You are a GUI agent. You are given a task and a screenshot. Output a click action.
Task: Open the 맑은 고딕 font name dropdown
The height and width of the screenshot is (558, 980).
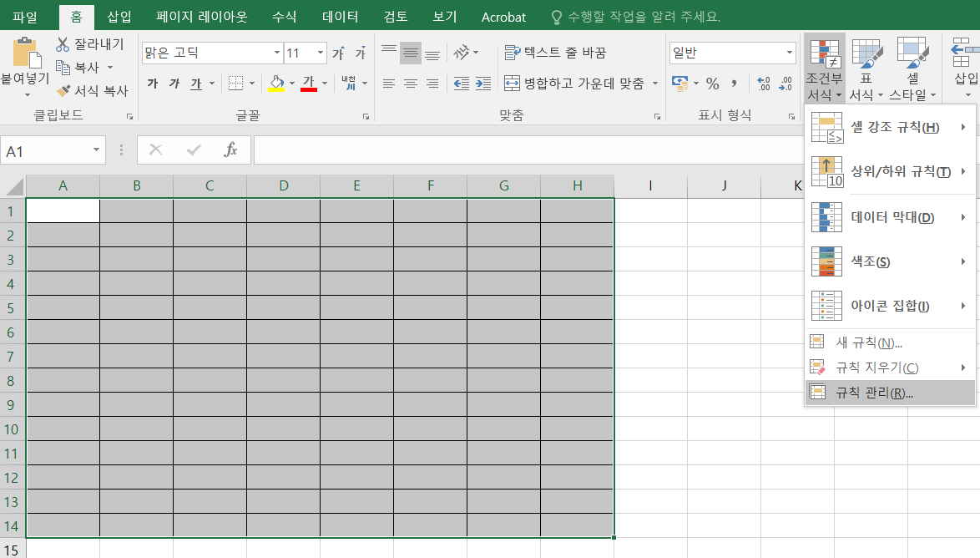click(x=278, y=53)
